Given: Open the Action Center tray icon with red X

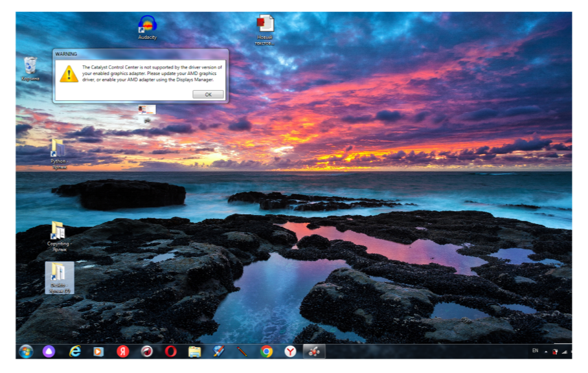Looking at the screenshot, I should [x=555, y=352].
